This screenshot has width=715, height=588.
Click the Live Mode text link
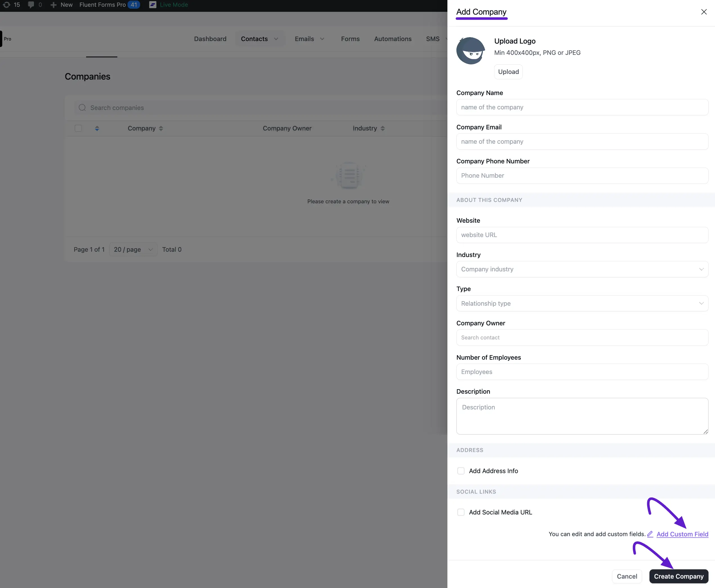tap(174, 5)
